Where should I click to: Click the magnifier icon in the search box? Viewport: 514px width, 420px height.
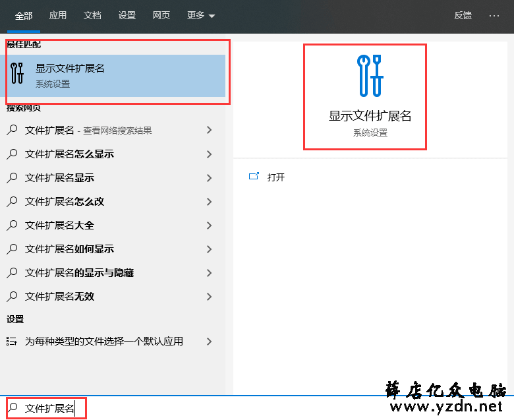click(13, 408)
